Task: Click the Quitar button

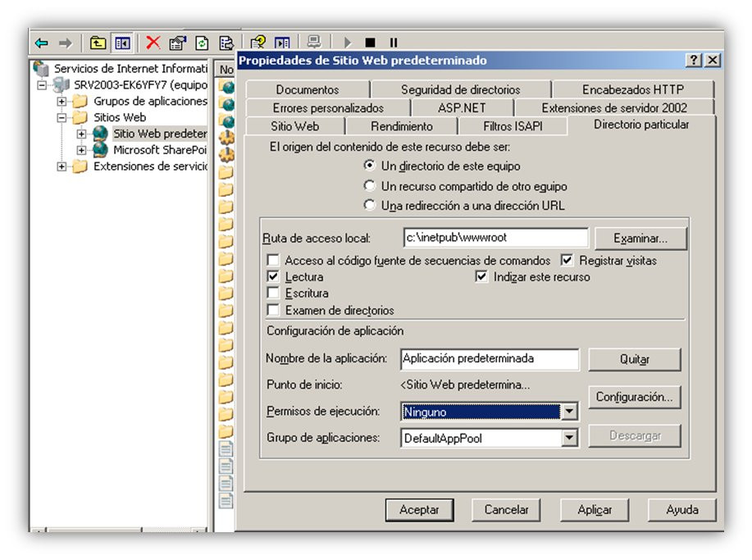Action: click(x=635, y=359)
